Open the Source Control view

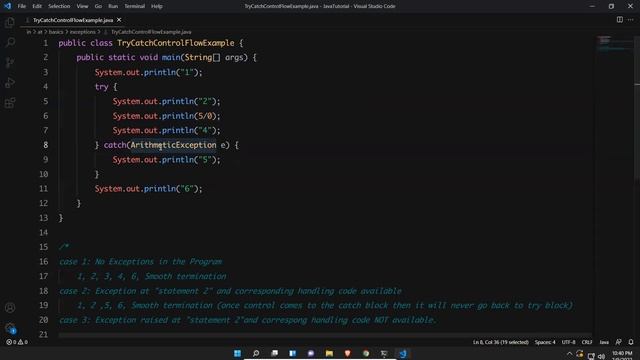click(x=10, y=62)
